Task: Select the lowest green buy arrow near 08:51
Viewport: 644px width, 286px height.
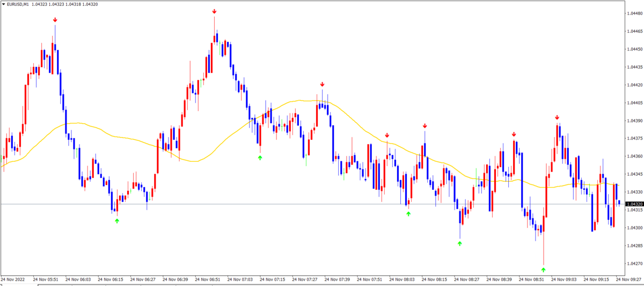Action: tap(544, 269)
